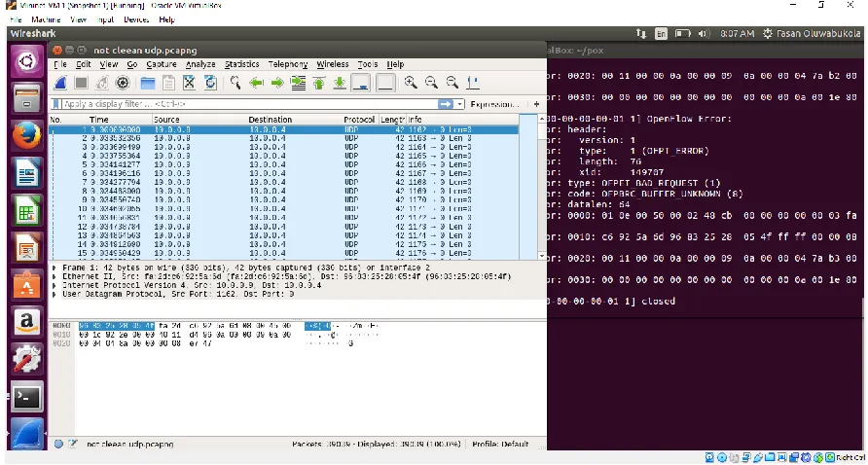
Task: Open the Statistics menu
Action: click(242, 64)
